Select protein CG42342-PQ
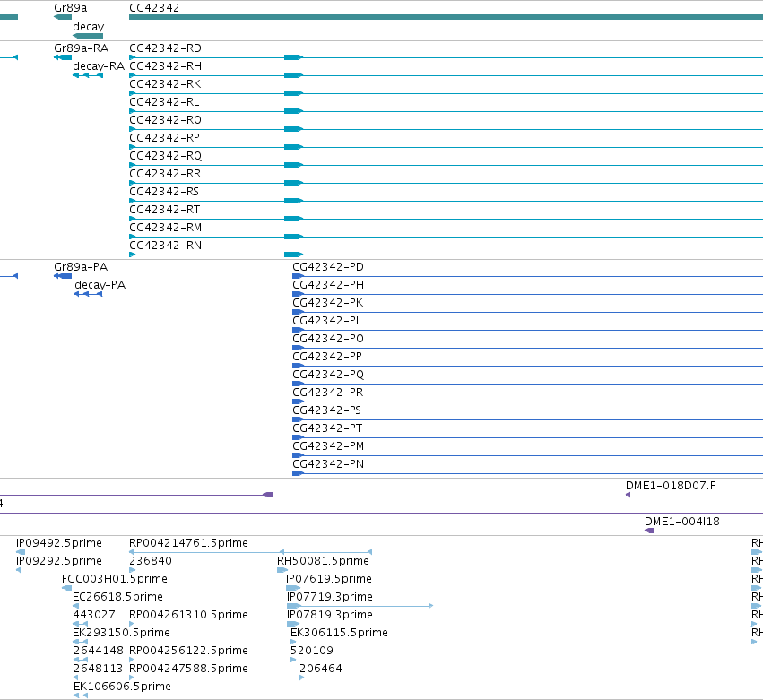This screenshot has height=700, width=763. pyautogui.click(x=328, y=375)
